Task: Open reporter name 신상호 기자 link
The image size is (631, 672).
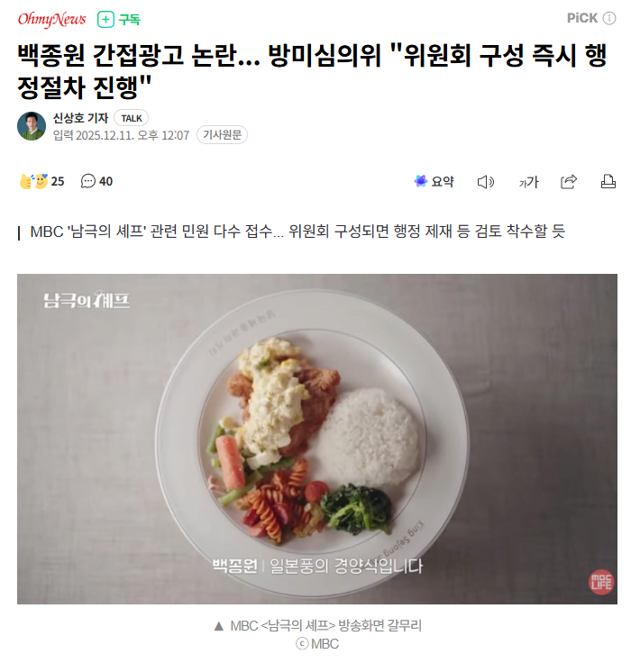Action: click(80, 118)
